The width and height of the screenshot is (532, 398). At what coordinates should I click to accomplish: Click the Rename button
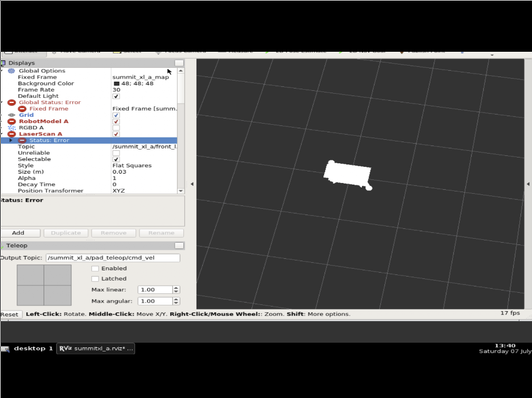(161, 233)
